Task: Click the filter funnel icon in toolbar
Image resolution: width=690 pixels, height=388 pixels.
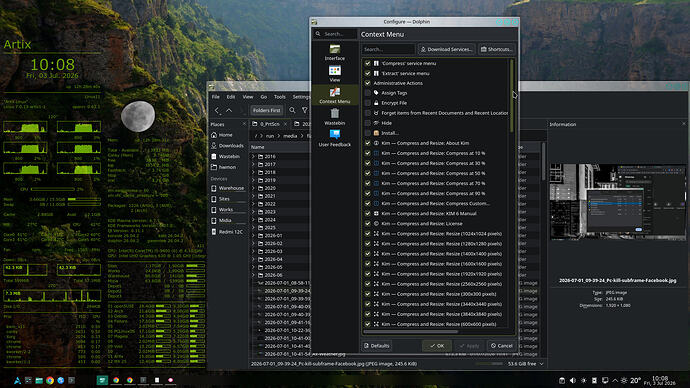Action: click(305, 110)
